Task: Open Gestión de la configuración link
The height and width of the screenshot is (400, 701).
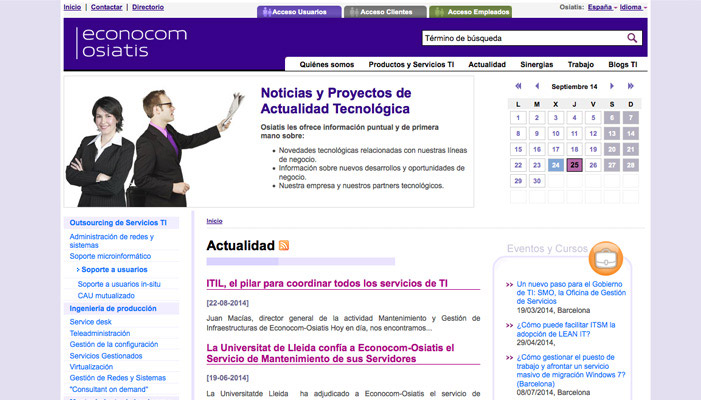Action: 114,344
